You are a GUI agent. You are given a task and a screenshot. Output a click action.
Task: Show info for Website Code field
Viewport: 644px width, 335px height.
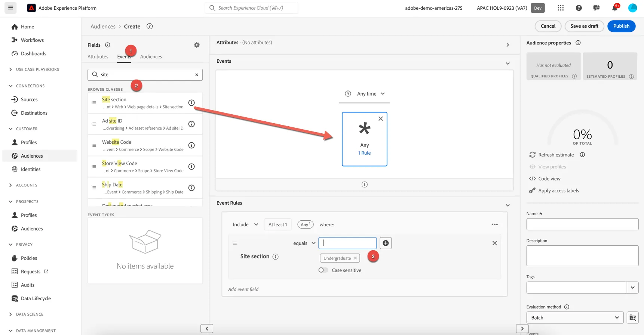tap(191, 145)
